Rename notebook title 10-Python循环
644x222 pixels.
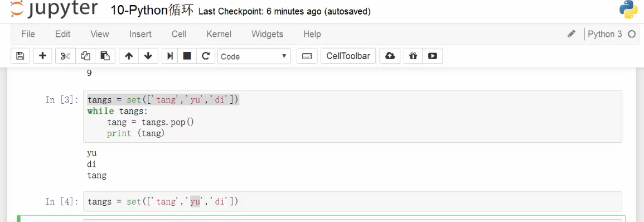click(x=152, y=11)
